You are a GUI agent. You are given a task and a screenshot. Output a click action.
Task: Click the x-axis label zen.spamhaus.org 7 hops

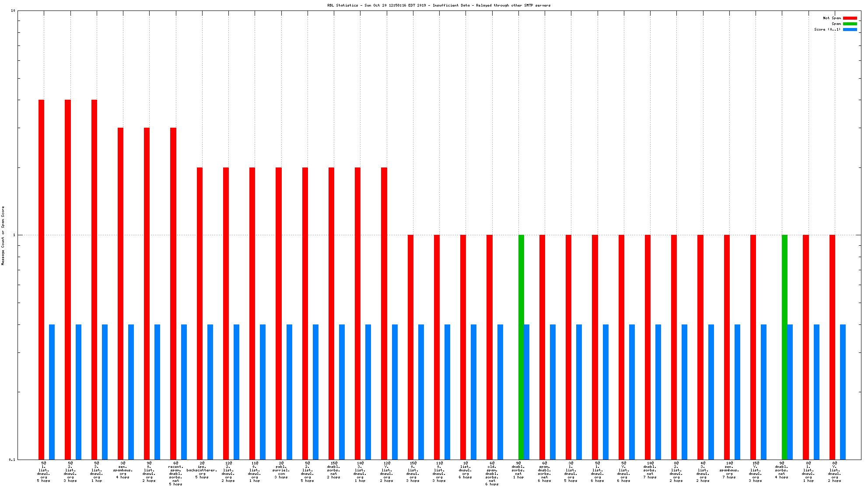click(729, 470)
